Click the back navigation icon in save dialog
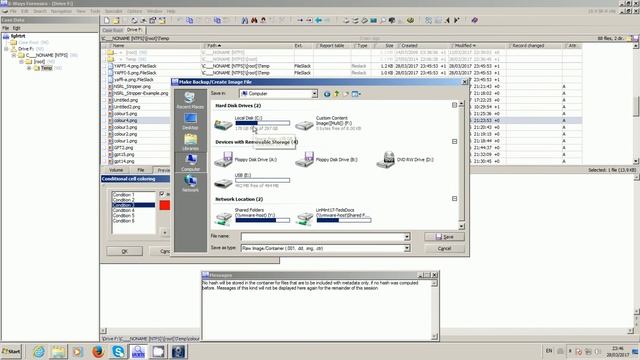 pyautogui.click(x=327, y=94)
